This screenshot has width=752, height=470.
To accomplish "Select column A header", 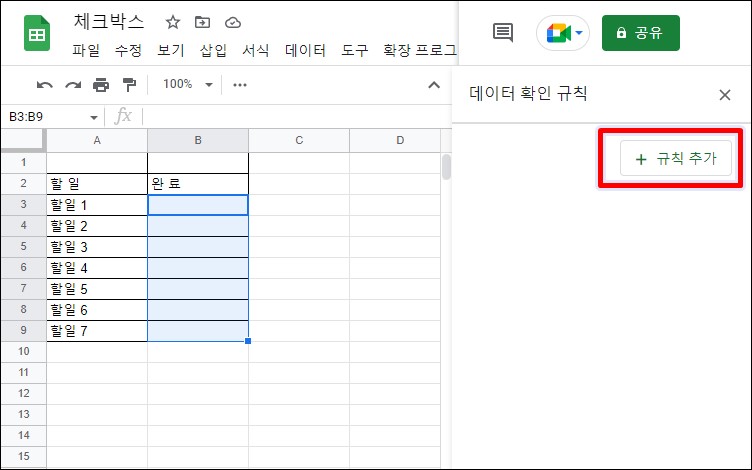I will tap(97, 140).
